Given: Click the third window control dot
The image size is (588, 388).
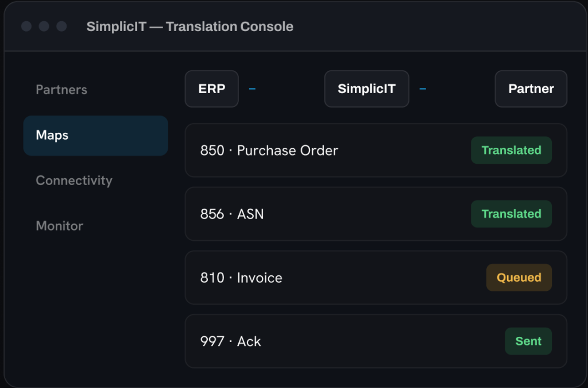Looking at the screenshot, I should [x=61, y=26].
